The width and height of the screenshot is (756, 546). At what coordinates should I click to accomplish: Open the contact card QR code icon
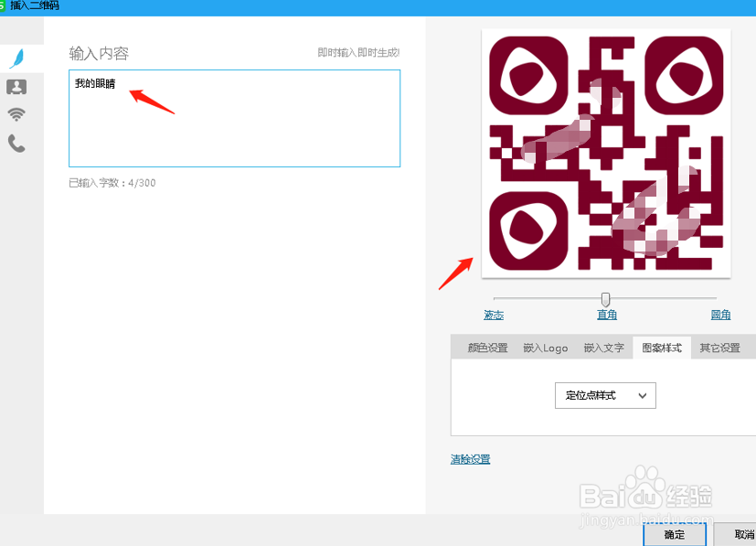click(x=16, y=87)
